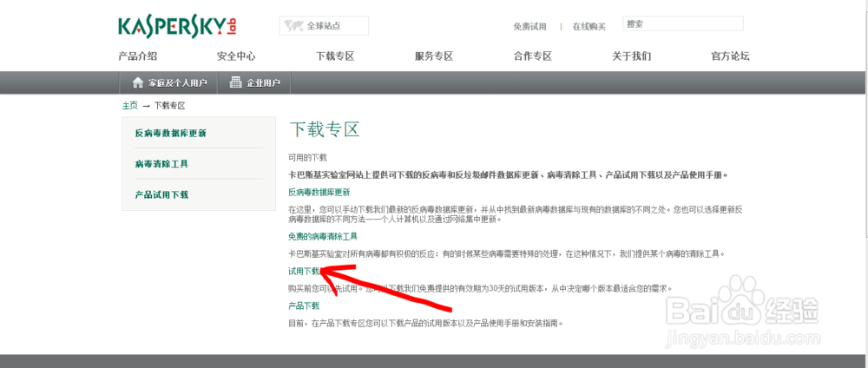Open the 试用下载 link

point(304,271)
